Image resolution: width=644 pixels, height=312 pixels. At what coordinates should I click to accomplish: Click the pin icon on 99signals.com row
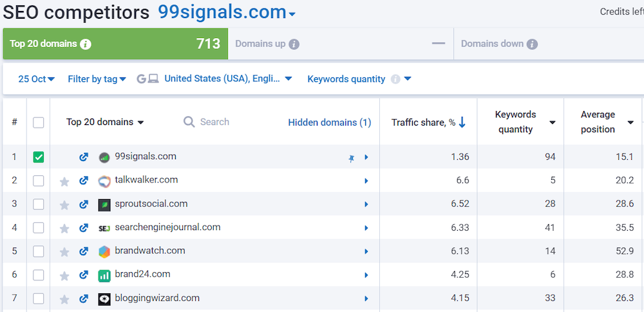[x=351, y=158]
